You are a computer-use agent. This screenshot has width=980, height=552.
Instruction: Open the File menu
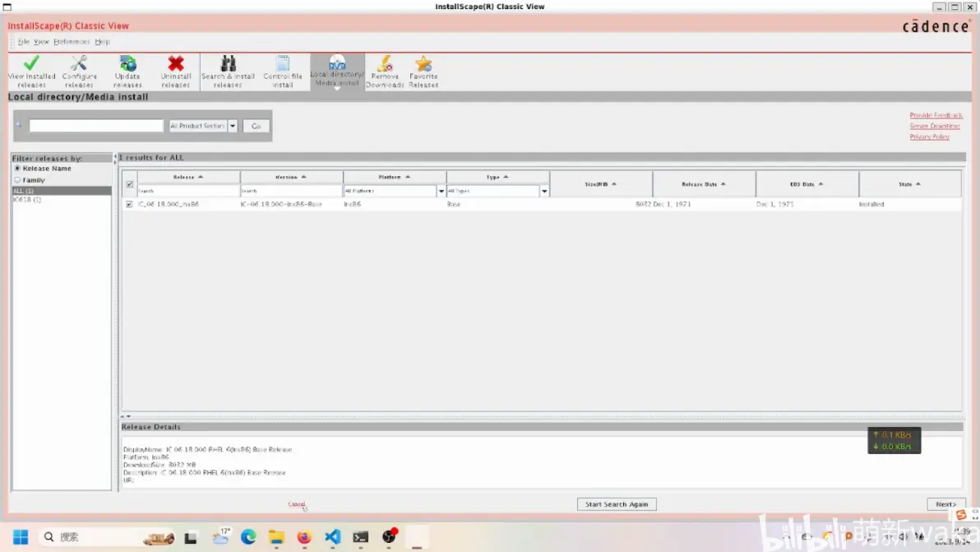pyautogui.click(x=23, y=42)
